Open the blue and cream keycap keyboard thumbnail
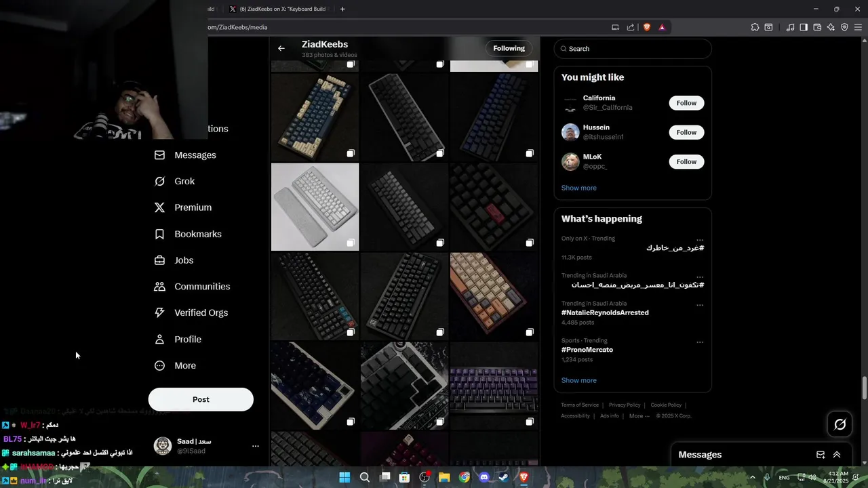Image resolution: width=868 pixels, height=488 pixels. click(315, 117)
